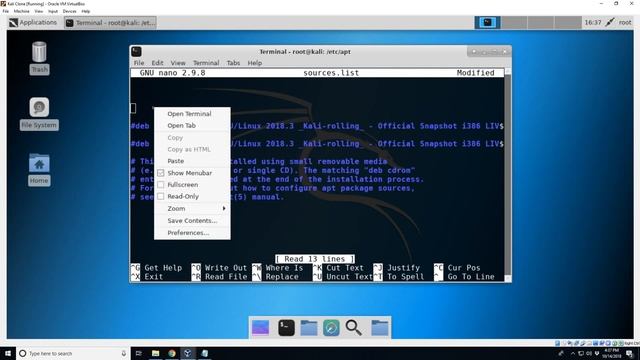Launch terminal emulator from the dock
Viewport: 640px width, 360px height.
pyautogui.click(x=286, y=328)
